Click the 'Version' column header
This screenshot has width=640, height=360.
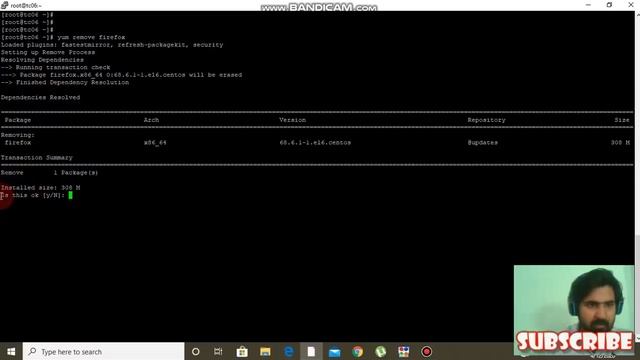[292, 120]
